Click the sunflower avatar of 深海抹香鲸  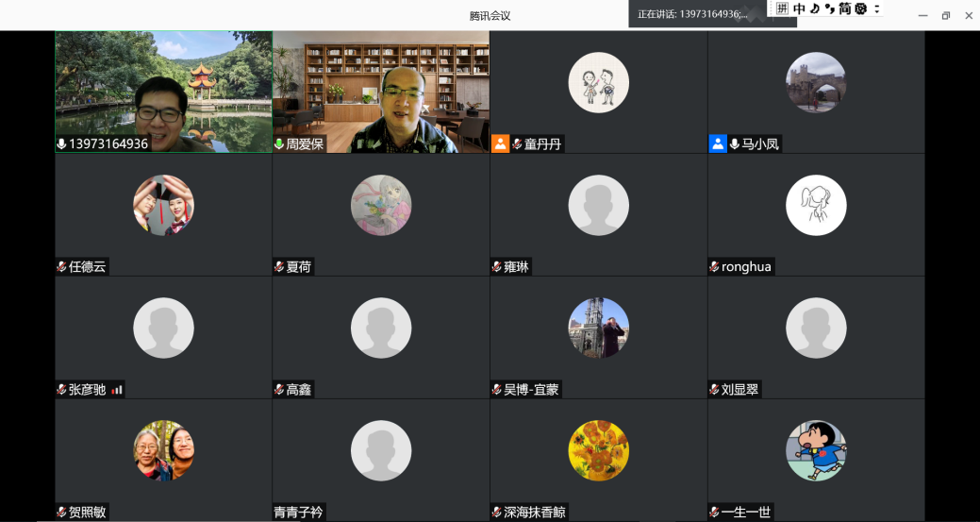(598, 450)
